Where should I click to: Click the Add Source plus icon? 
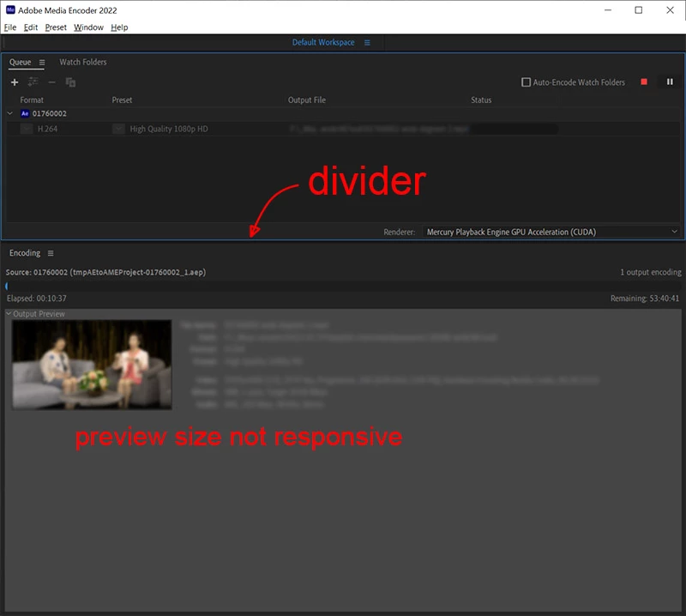[15, 82]
